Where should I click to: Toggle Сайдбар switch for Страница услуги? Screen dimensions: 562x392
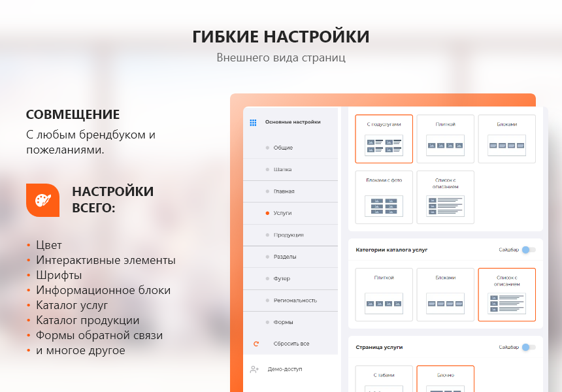528,347
